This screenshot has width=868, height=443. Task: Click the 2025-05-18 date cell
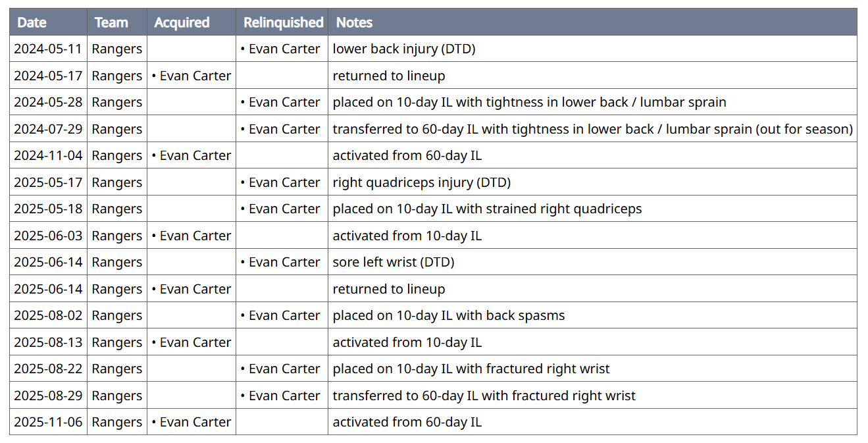pos(48,209)
